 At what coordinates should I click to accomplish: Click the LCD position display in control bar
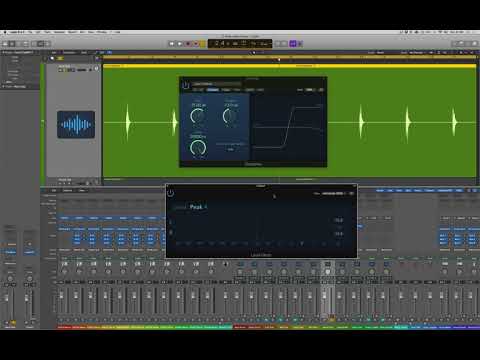coord(240,44)
